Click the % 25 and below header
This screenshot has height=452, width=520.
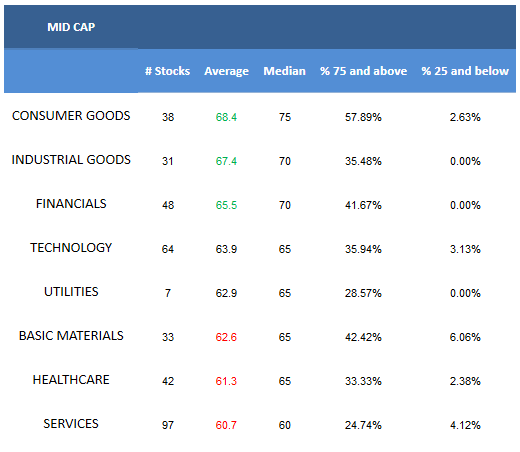tap(465, 71)
